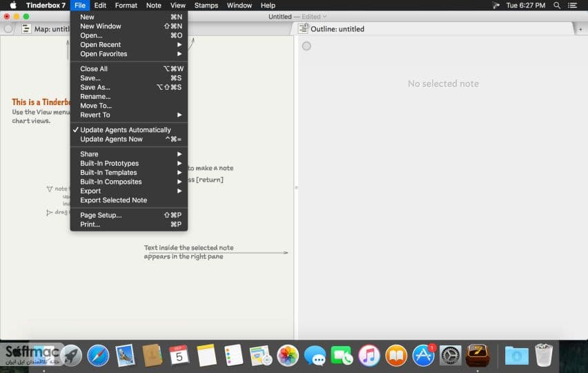Viewport: 588px width, 373px height.
Task: Launch Launchpad rocket from the Dock
Action: [x=71, y=355]
